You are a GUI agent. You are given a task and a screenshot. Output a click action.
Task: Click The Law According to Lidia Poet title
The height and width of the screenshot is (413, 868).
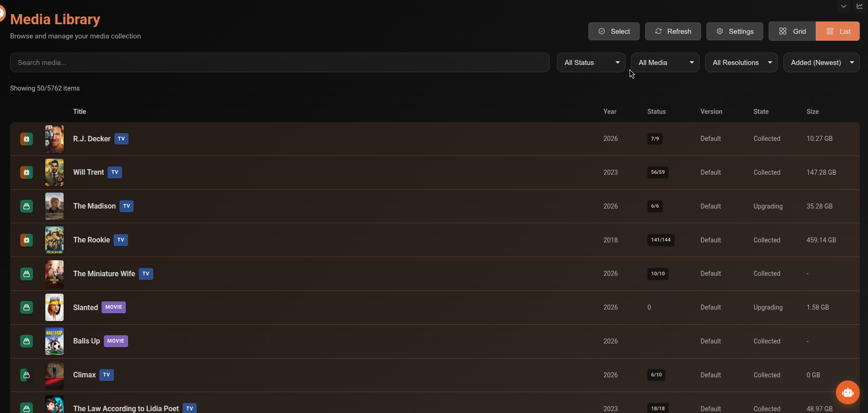pyautogui.click(x=126, y=408)
